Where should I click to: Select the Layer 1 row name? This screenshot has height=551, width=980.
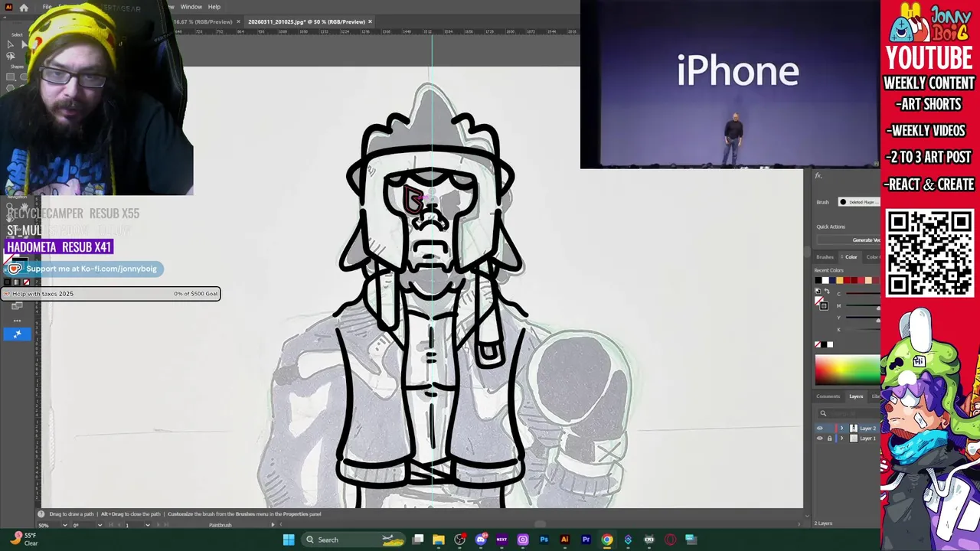pyautogui.click(x=867, y=439)
